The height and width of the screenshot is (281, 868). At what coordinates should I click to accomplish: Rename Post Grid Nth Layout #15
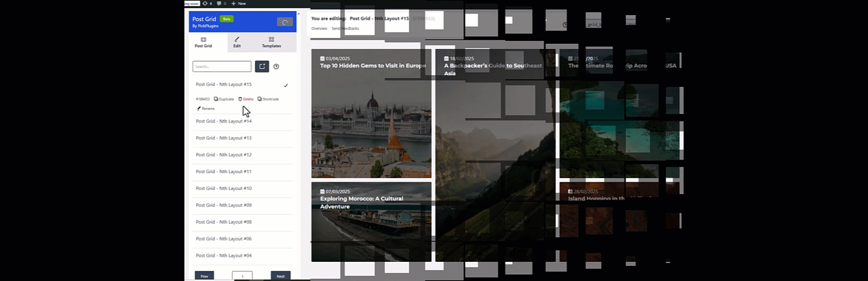[205, 108]
